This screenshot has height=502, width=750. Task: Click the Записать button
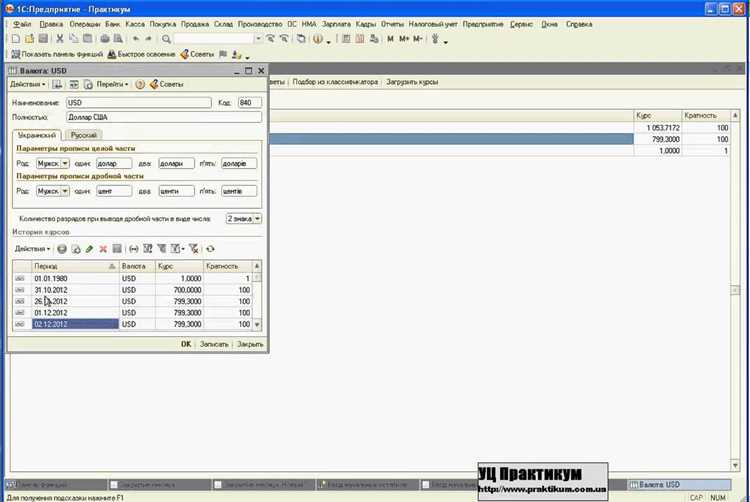(x=214, y=344)
